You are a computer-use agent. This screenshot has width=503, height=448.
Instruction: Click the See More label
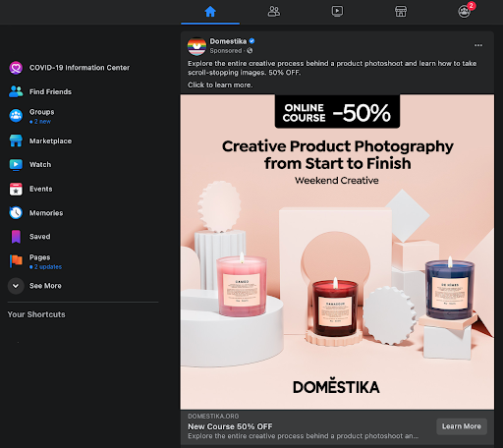tap(45, 286)
